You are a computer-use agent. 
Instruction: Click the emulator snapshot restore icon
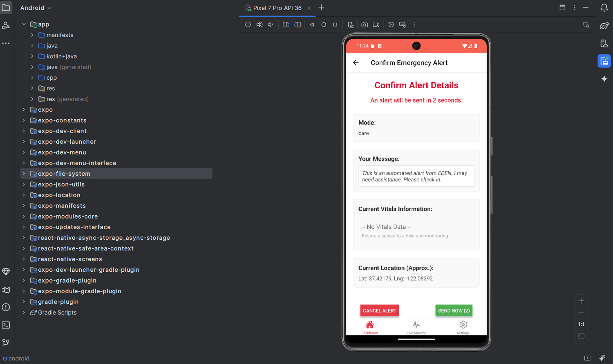(391, 25)
